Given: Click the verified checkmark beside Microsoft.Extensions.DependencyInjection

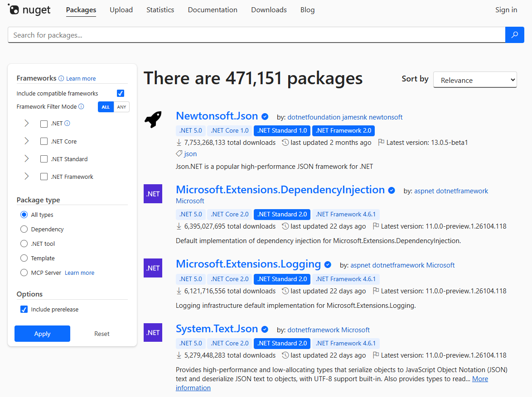Looking at the screenshot, I should (392, 191).
